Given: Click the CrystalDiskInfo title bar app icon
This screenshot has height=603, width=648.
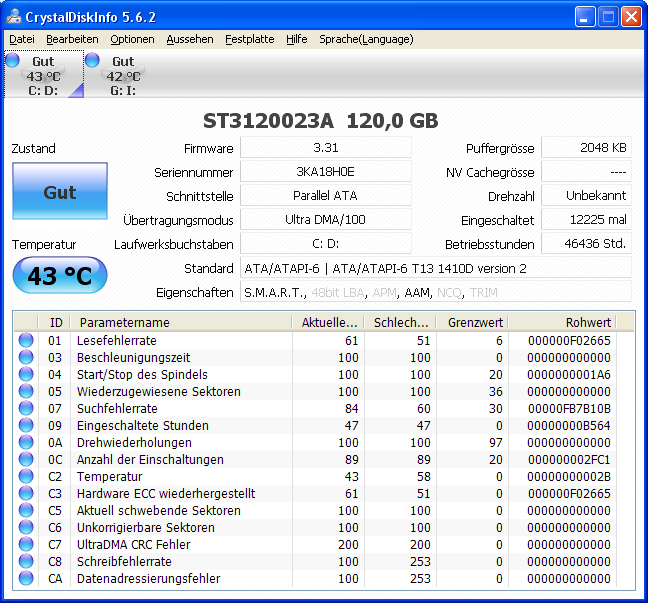Looking at the screenshot, I should (14, 17).
